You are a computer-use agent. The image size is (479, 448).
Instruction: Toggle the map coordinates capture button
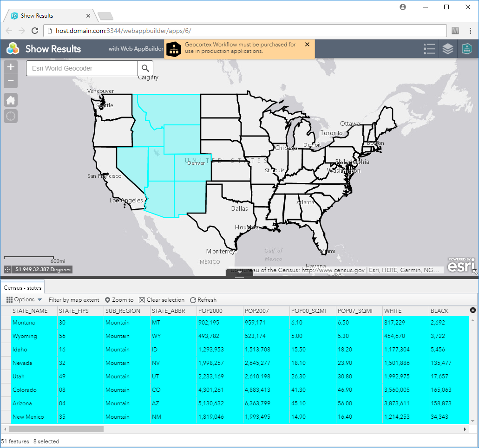7,269
